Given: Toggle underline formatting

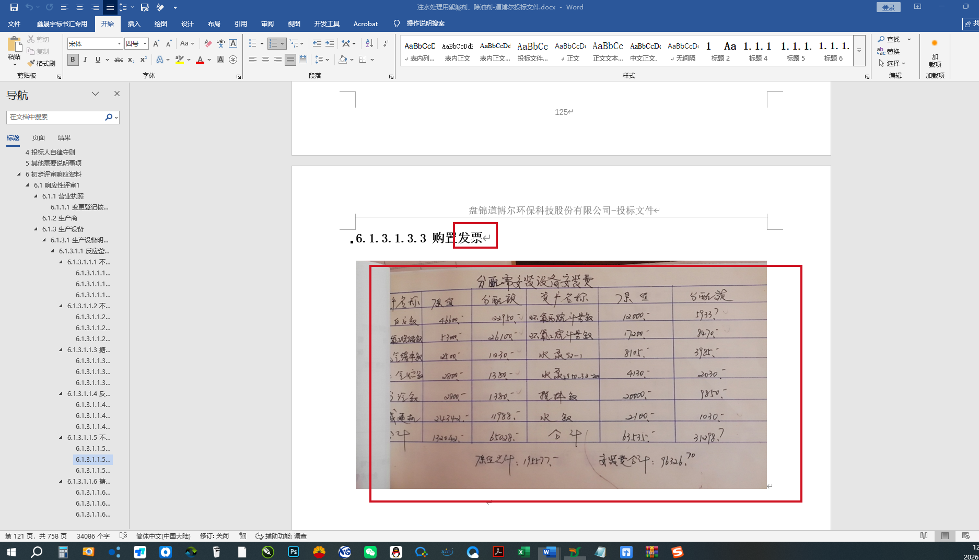Looking at the screenshot, I should [x=97, y=60].
